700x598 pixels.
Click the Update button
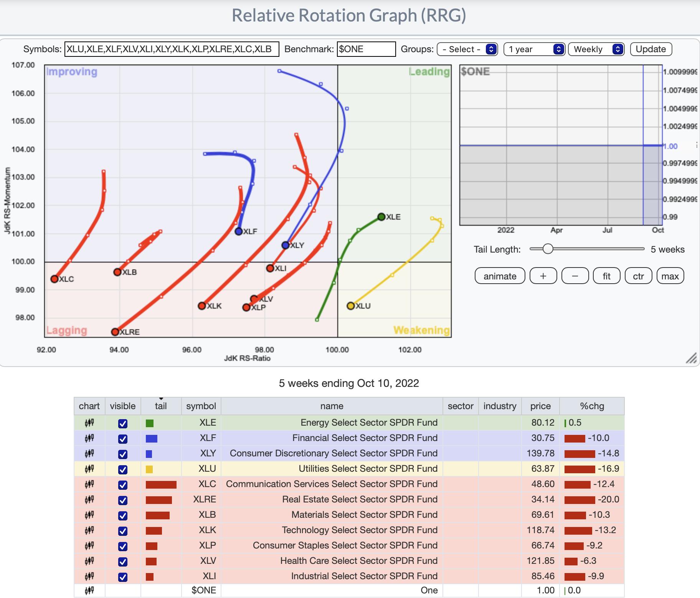(x=651, y=49)
